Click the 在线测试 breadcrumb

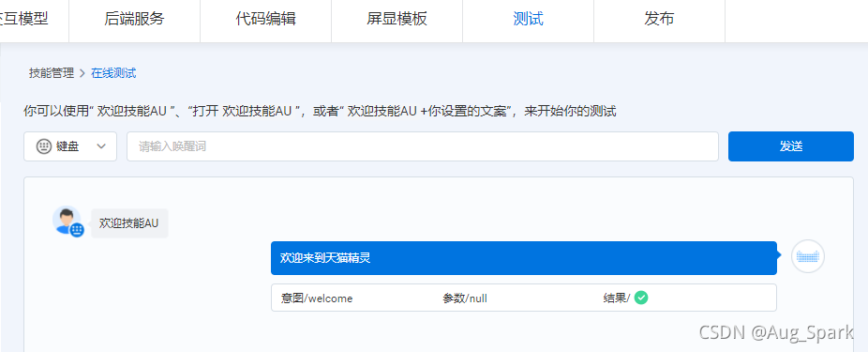tap(113, 73)
